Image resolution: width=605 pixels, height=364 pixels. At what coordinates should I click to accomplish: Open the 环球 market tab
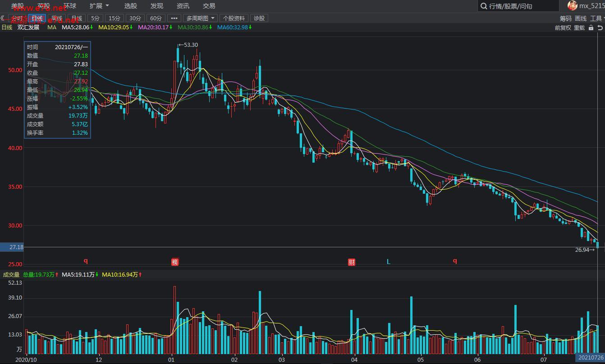(70, 6)
